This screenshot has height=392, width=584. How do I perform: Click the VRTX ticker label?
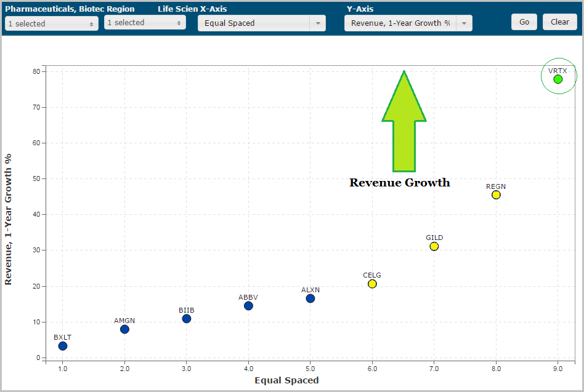tap(557, 71)
